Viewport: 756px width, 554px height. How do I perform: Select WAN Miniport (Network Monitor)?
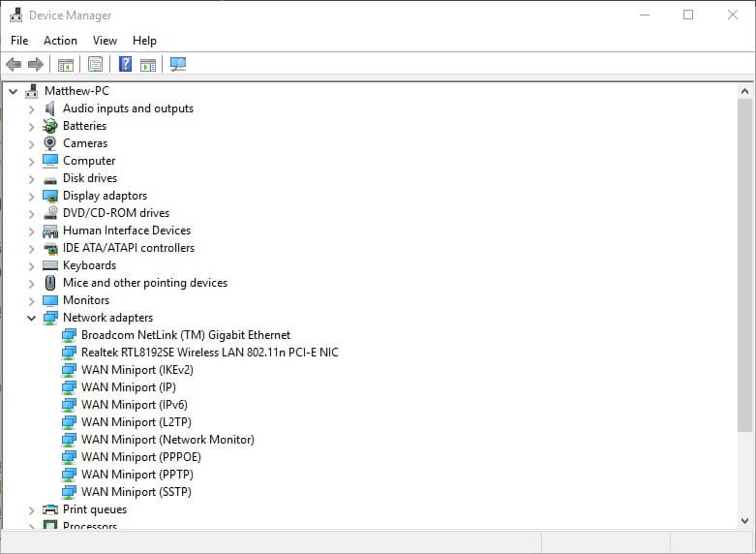(x=167, y=439)
